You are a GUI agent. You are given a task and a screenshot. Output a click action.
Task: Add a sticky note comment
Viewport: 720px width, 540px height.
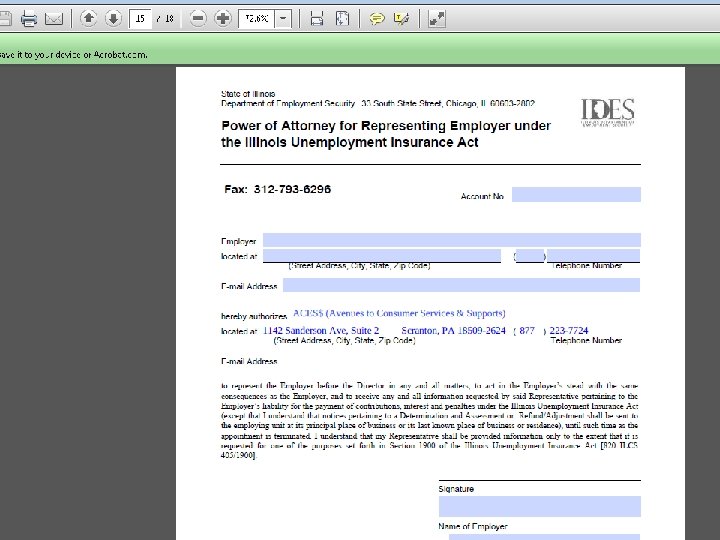[x=377, y=19]
